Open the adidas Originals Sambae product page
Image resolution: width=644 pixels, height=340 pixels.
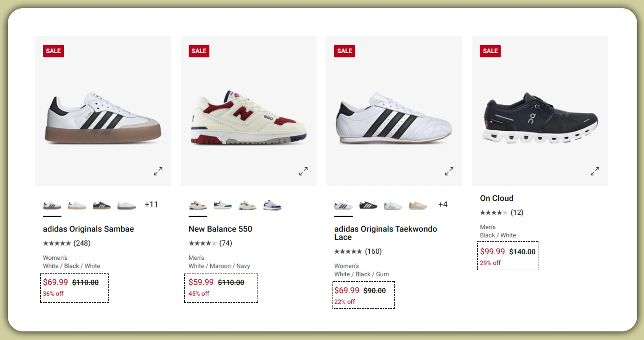(88, 229)
